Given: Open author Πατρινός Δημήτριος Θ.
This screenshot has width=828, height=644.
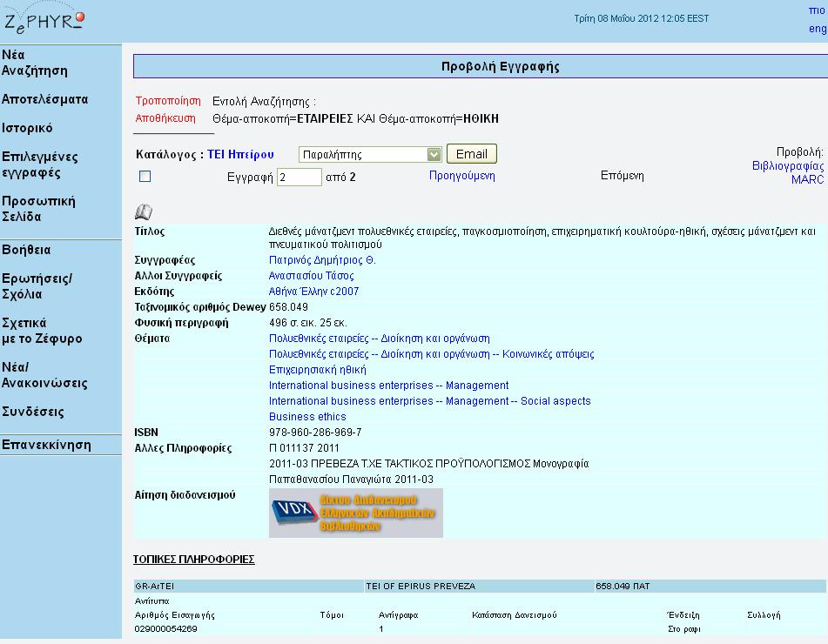Looking at the screenshot, I should (322, 259).
